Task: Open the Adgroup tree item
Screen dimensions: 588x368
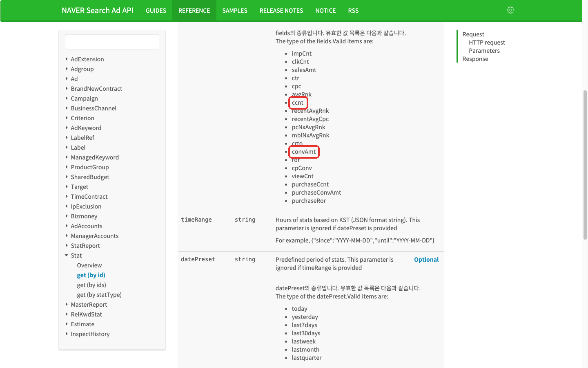Action: (x=82, y=69)
